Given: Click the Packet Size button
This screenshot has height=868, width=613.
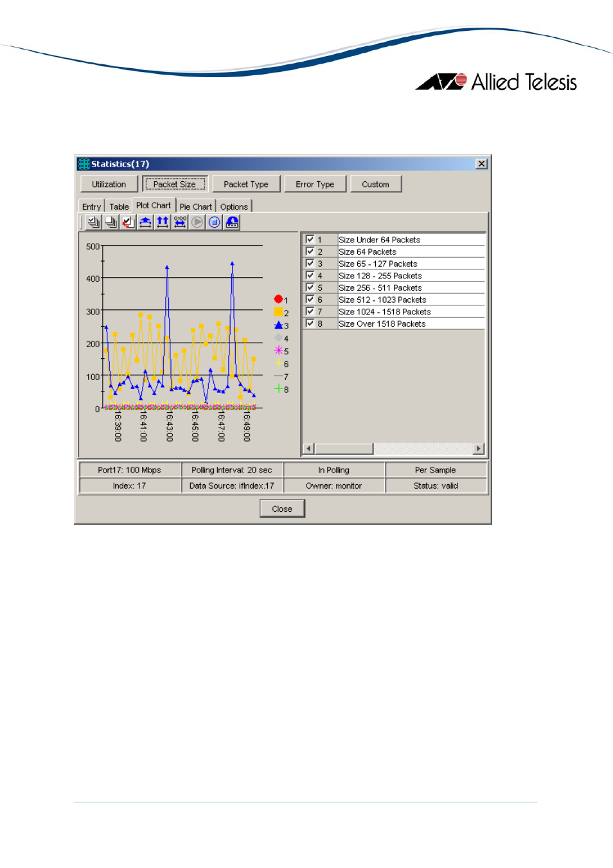Looking at the screenshot, I should [x=175, y=184].
